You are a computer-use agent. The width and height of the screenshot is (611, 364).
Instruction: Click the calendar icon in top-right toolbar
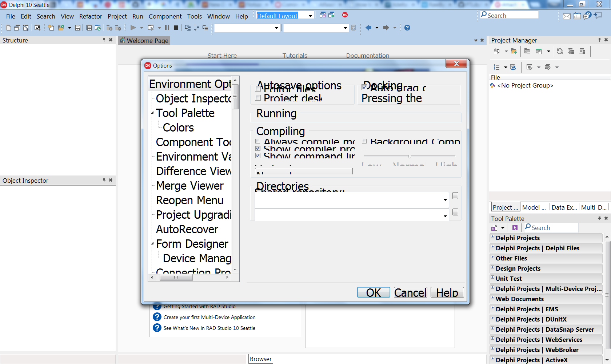pyautogui.click(x=577, y=16)
